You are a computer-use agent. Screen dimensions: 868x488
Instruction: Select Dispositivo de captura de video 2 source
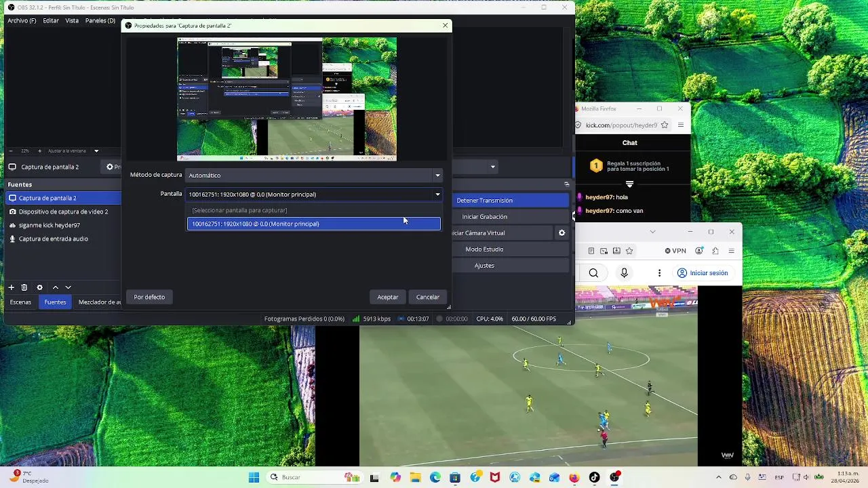pyautogui.click(x=63, y=211)
